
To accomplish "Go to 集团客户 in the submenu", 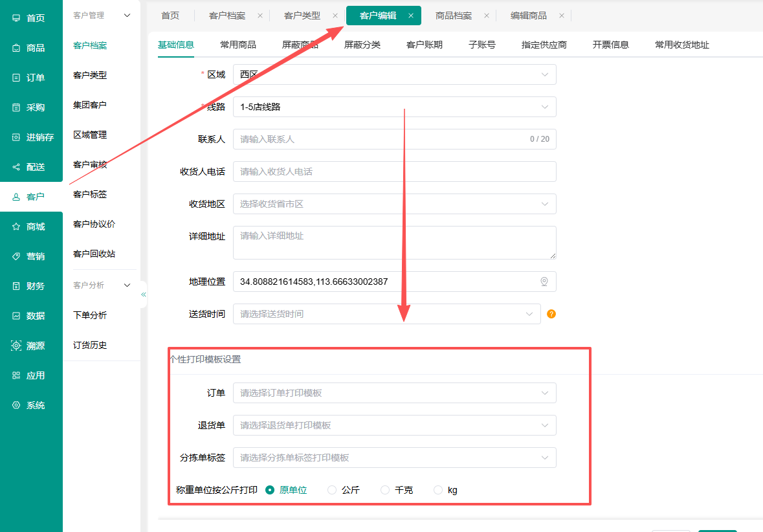I will pyautogui.click(x=90, y=105).
